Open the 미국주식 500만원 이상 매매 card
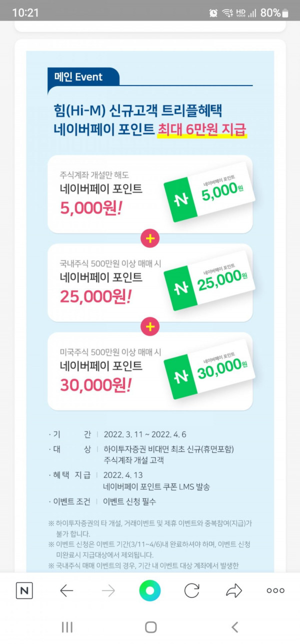300x644 pixels. coord(150,371)
